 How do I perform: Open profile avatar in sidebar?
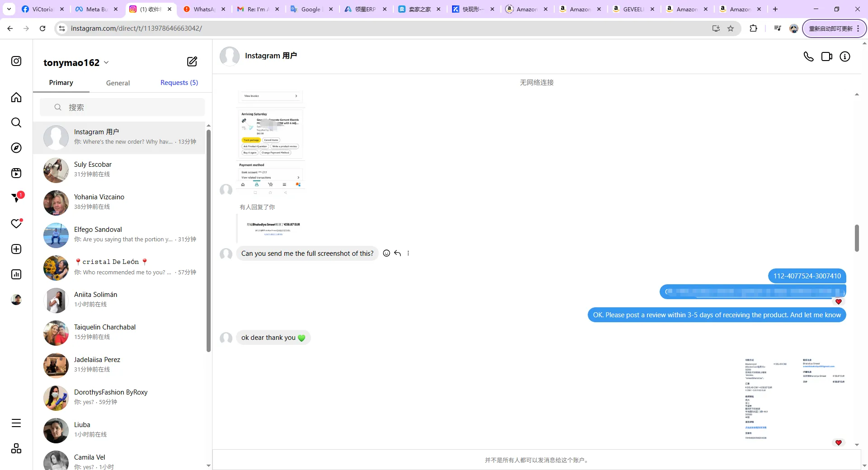tap(16, 300)
